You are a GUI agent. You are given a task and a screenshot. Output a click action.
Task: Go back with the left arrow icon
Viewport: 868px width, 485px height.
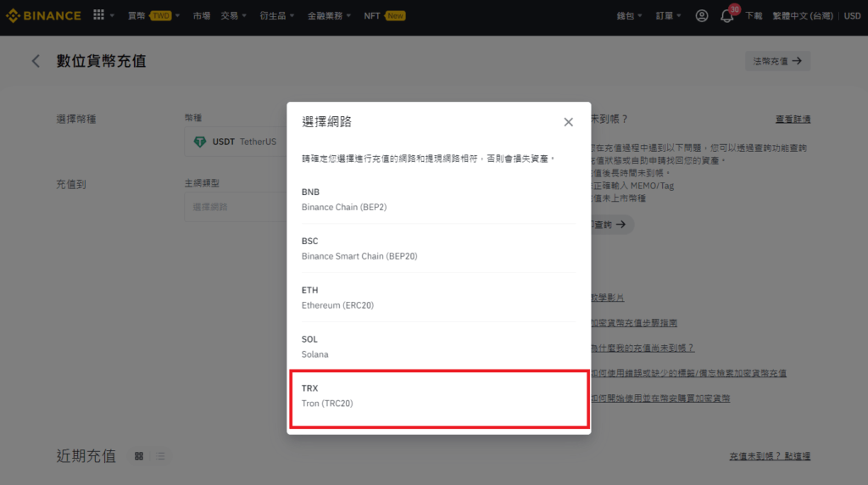click(36, 61)
